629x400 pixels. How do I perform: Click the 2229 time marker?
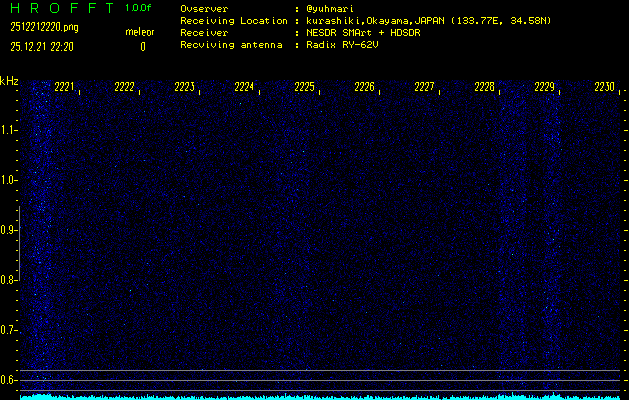click(x=545, y=87)
